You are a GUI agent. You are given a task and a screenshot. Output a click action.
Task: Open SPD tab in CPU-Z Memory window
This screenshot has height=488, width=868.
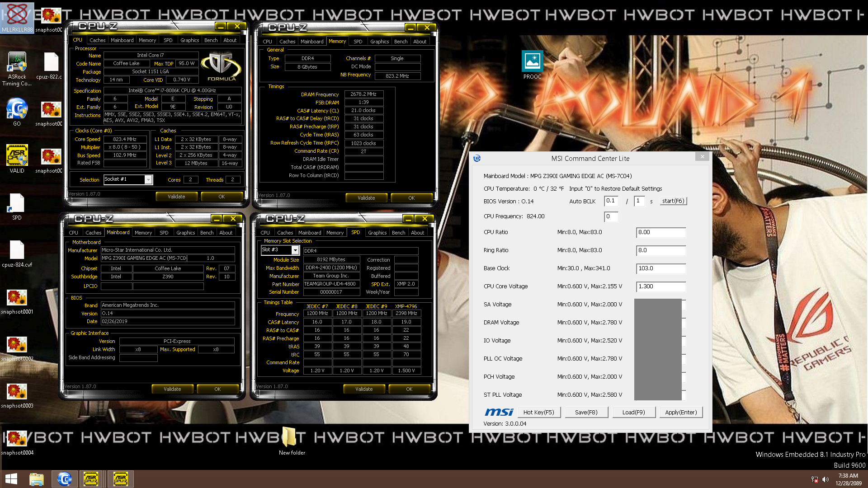pos(358,42)
